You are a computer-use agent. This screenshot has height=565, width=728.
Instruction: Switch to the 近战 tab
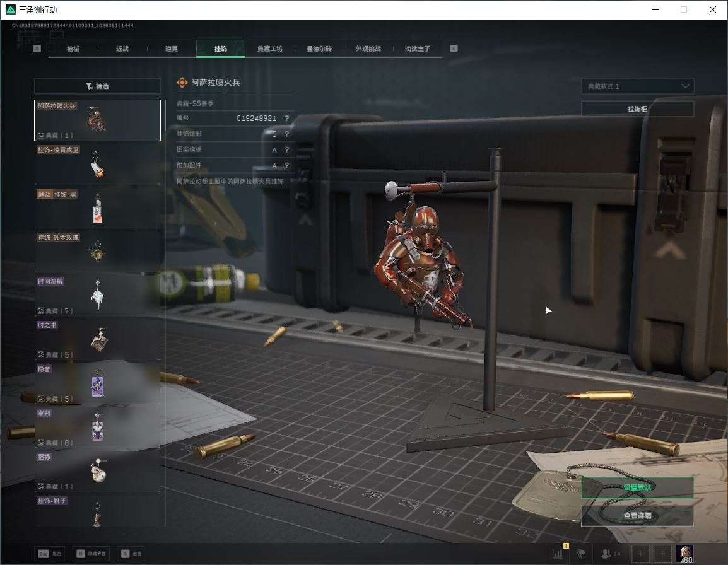click(x=122, y=49)
